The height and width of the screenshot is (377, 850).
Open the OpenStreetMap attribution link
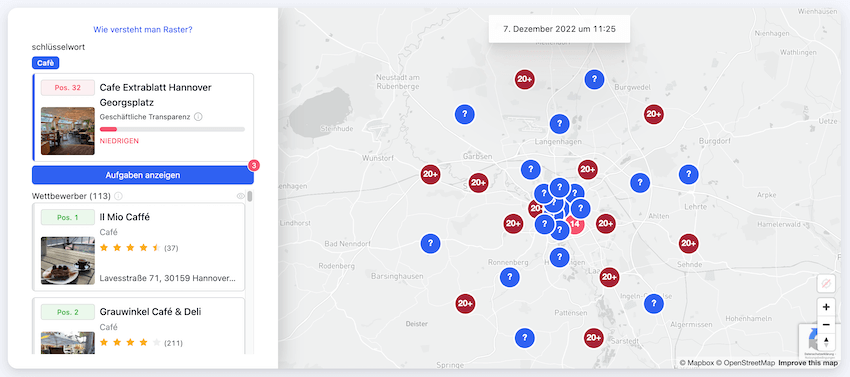click(745, 362)
